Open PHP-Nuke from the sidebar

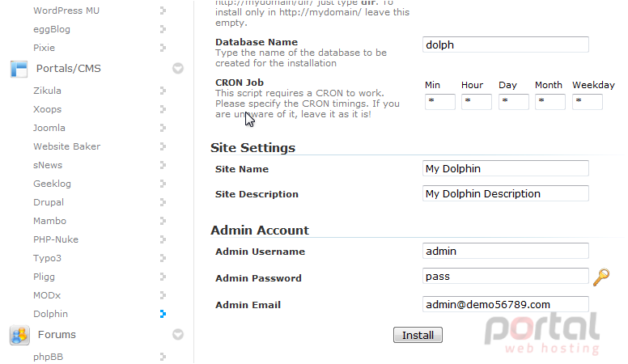(x=56, y=239)
